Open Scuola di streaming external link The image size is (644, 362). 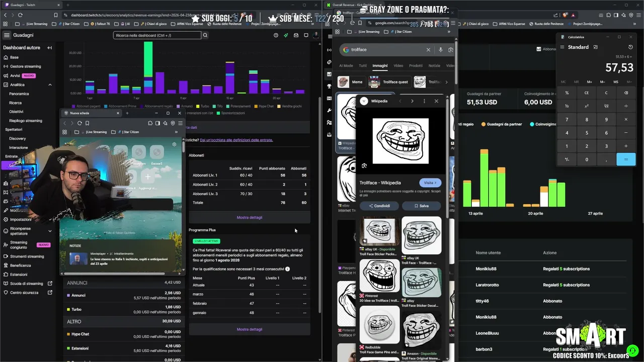coord(50,284)
